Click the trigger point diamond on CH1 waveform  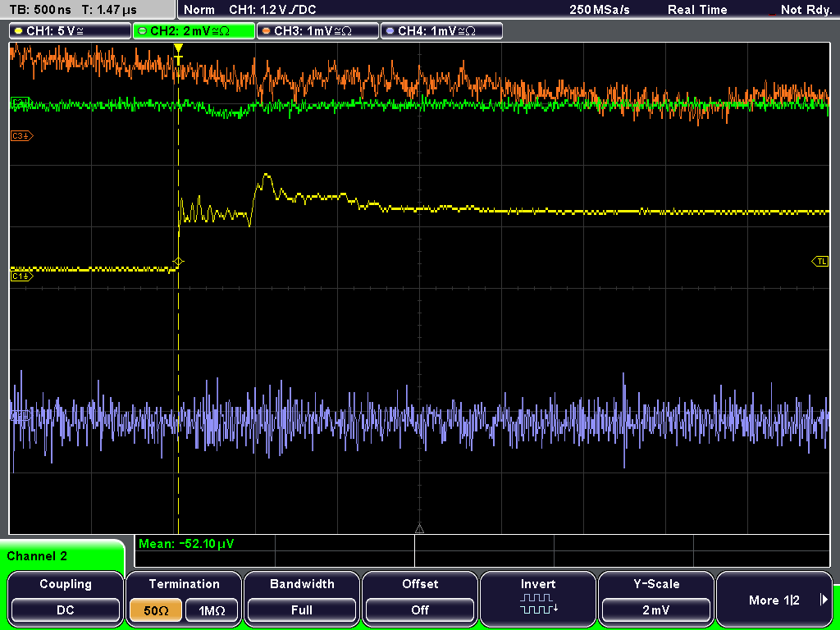(x=178, y=262)
